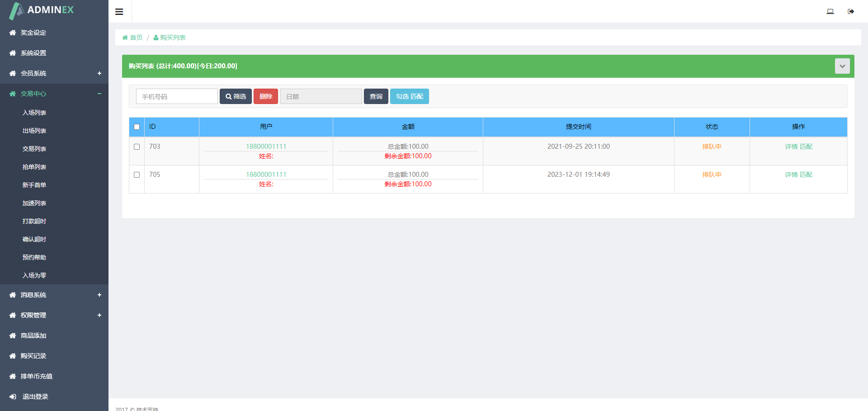Expand 消息系统 with plus sign
The height and width of the screenshot is (411, 868).
(x=99, y=295)
